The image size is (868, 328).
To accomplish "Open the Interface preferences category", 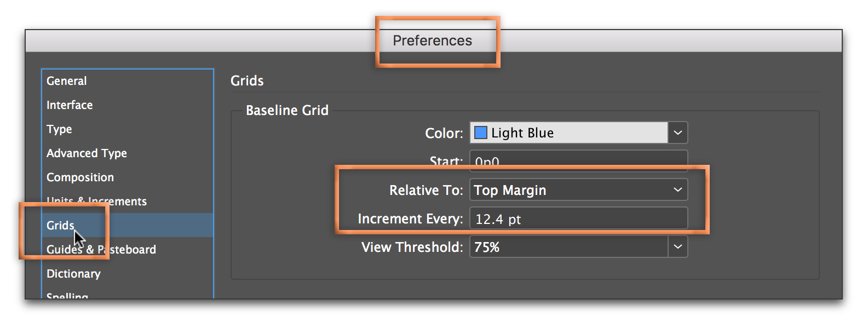I will pos(70,105).
